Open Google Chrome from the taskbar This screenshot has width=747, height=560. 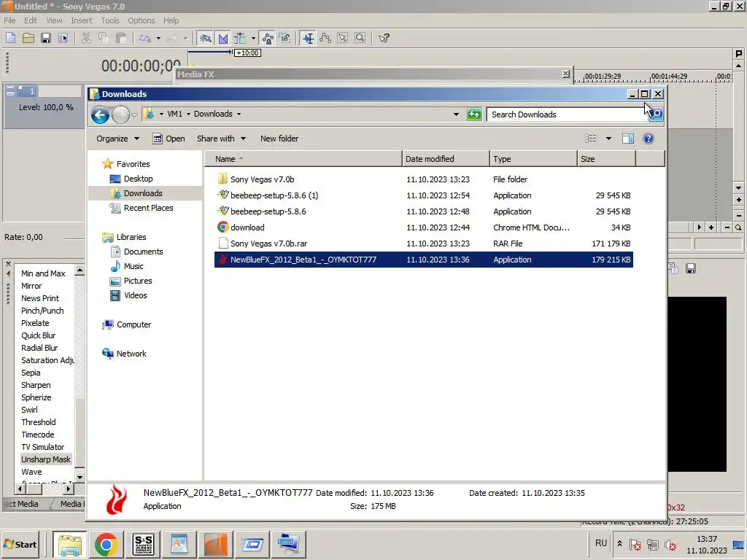click(x=107, y=544)
